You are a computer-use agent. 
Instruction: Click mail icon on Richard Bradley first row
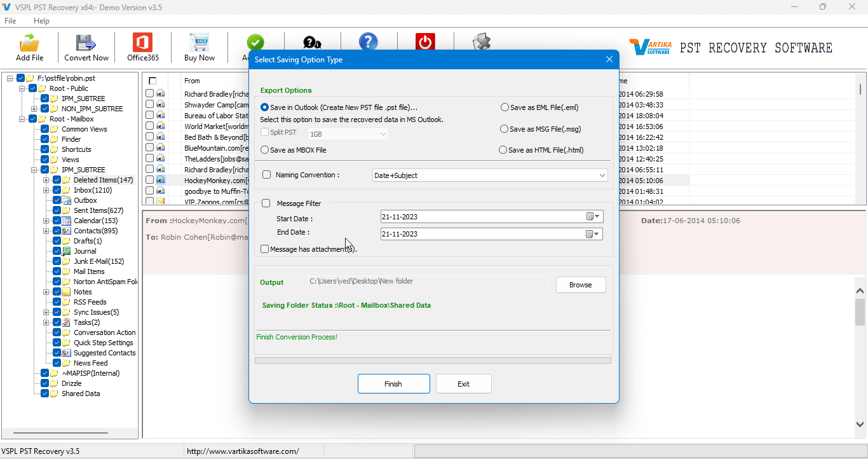pyautogui.click(x=161, y=94)
